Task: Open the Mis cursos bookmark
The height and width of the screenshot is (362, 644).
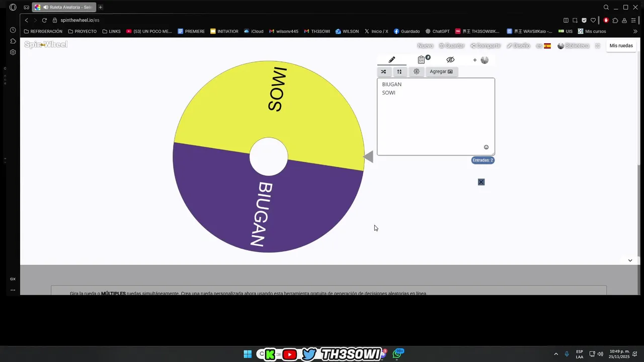Action: [x=592, y=31]
